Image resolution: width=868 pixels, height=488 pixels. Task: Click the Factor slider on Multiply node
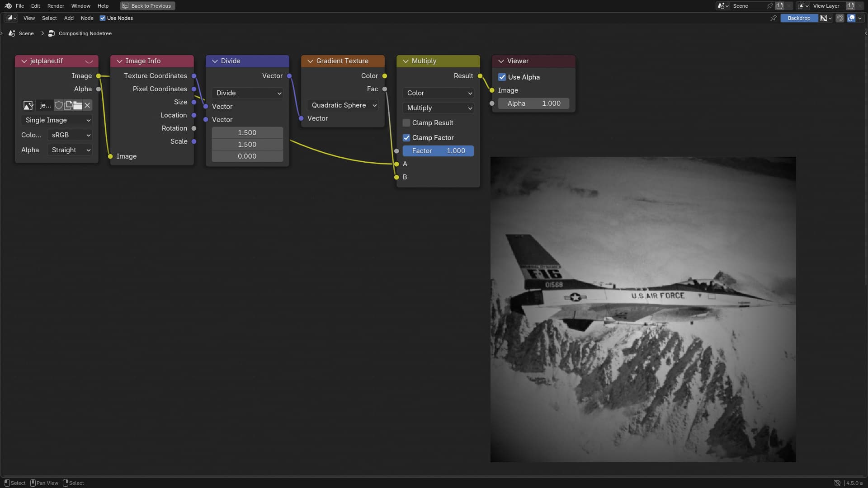[439, 151]
